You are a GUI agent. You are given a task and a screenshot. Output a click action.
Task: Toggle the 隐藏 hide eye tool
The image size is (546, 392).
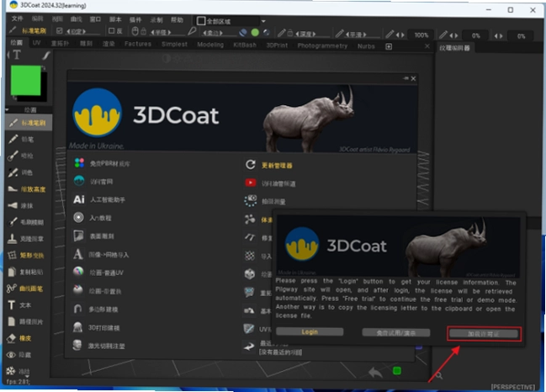pyautogui.click(x=19, y=355)
